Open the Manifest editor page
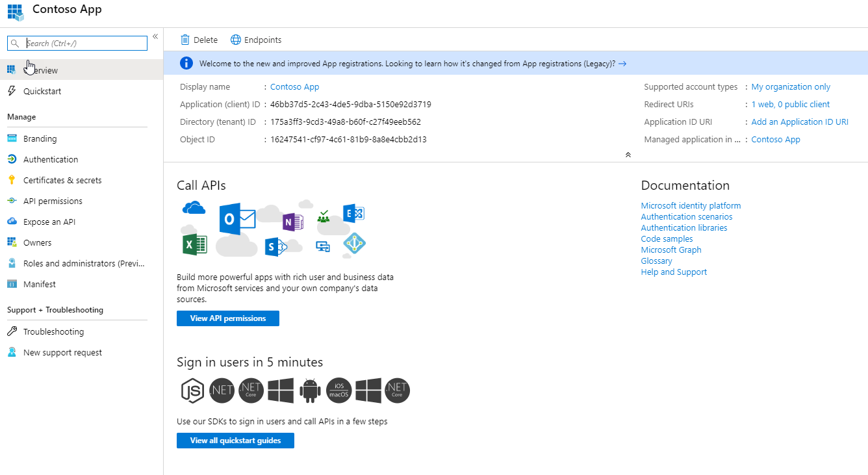868x475 pixels. (x=81, y=284)
